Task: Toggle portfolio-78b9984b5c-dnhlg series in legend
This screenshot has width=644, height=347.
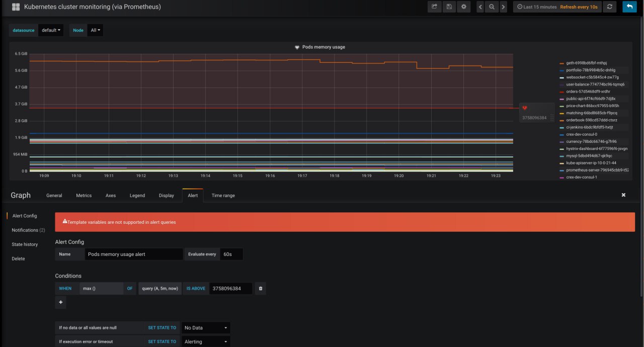Action: click(591, 70)
